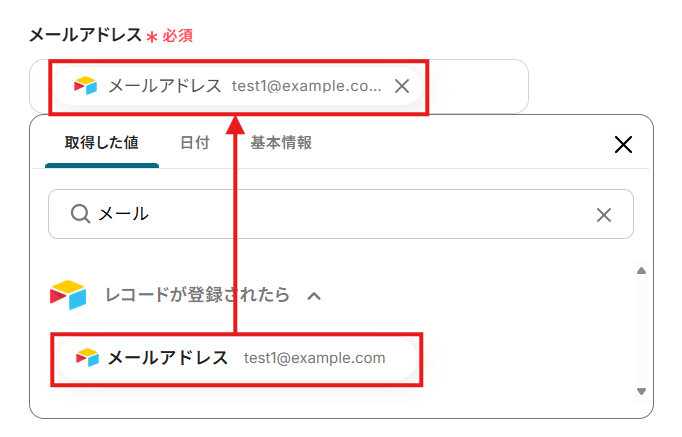The height and width of the screenshot is (437, 682).
Task: Click the Airtable icon in the list's メールアドレス item
Action: tap(88, 358)
